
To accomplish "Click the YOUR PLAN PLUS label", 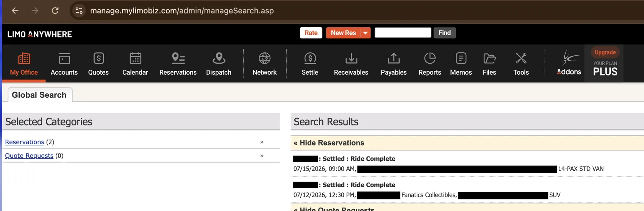I will point(605,69).
